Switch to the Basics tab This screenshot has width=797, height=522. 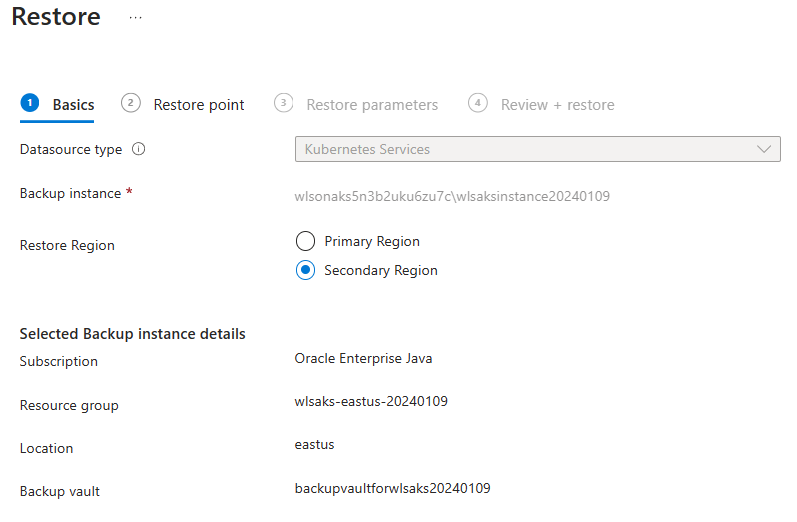tap(73, 105)
